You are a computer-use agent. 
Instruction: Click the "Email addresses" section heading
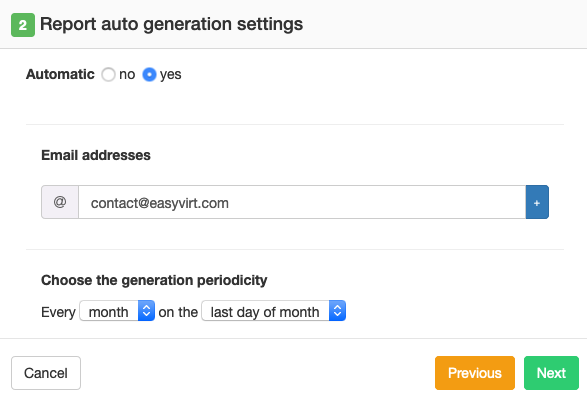[96, 155]
